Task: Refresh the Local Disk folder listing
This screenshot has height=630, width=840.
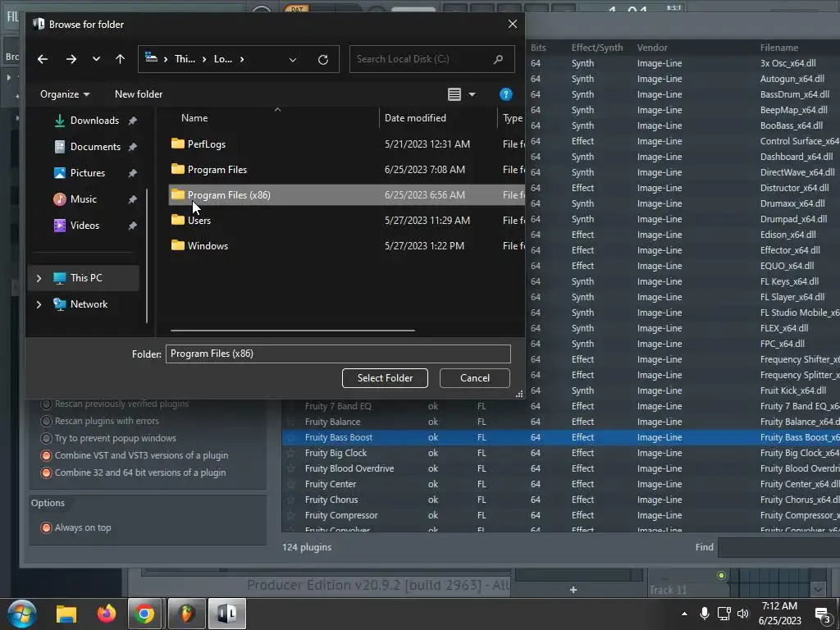Action: point(323,59)
